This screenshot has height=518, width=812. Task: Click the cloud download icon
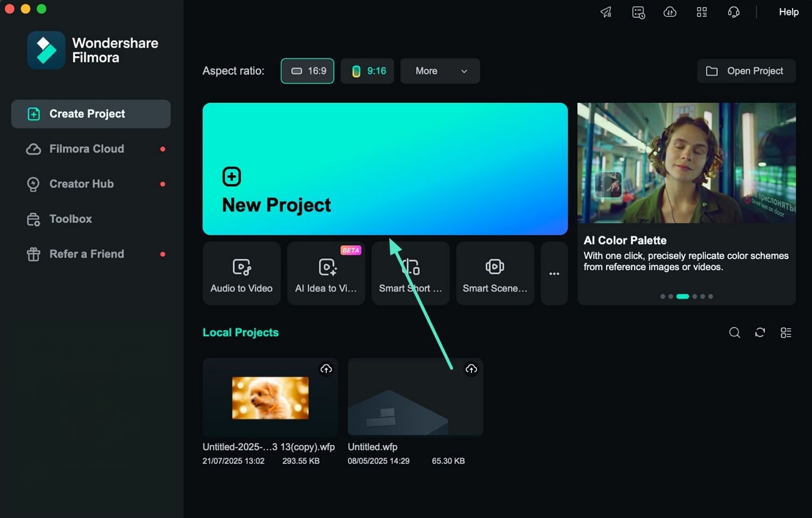click(670, 12)
